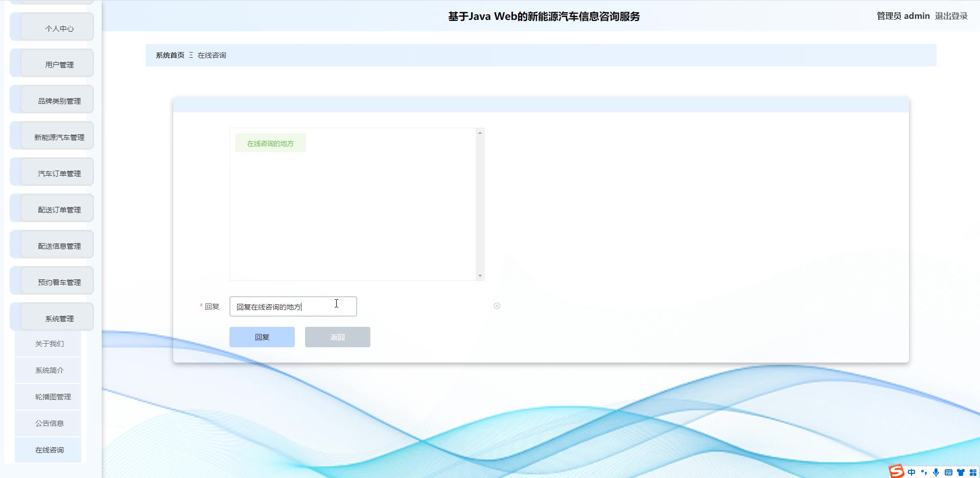Select the 关于我们 submenu item
The height and width of the screenshot is (478, 980).
[x=48, y=344]
